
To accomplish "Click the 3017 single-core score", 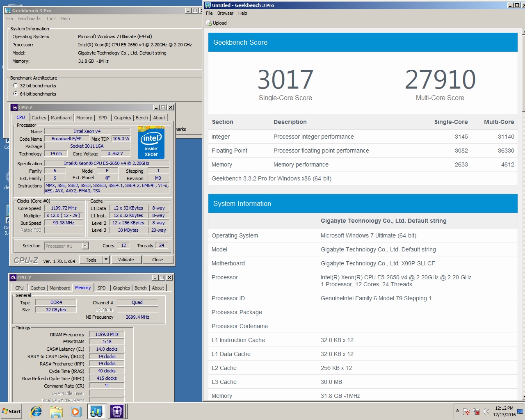I will pos(285,80).
